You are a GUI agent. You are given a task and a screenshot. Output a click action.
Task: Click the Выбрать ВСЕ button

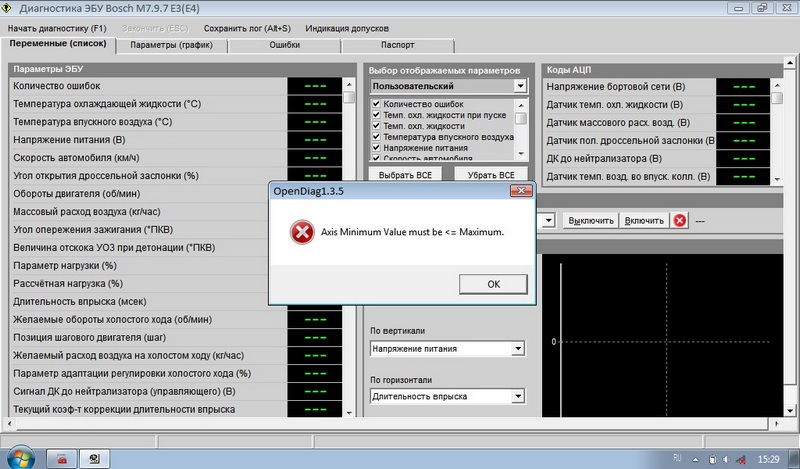point(405,175)
